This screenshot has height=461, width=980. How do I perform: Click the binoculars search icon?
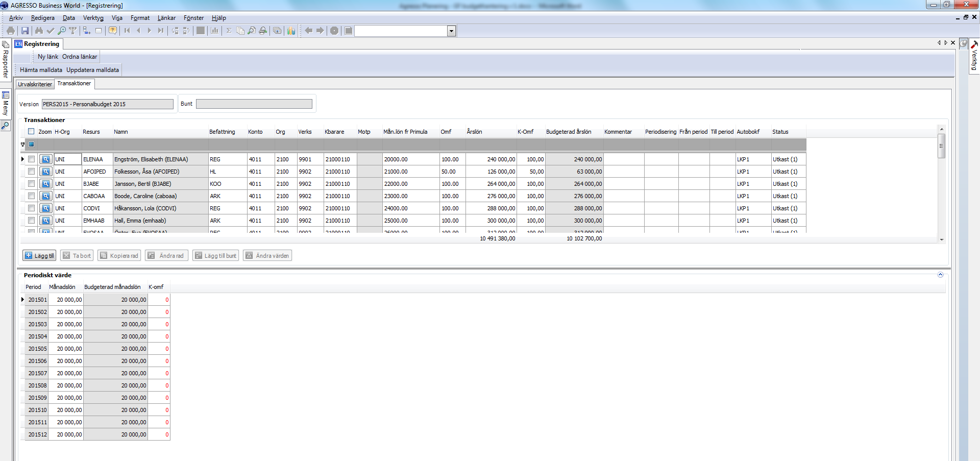point(39,31)
